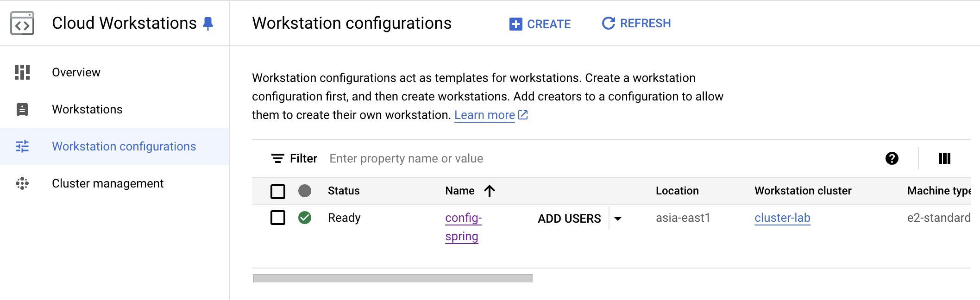The width and height of the screenshot is (980, 300).
Task: Sort by Name column ascending arrow
Action: 490,191
